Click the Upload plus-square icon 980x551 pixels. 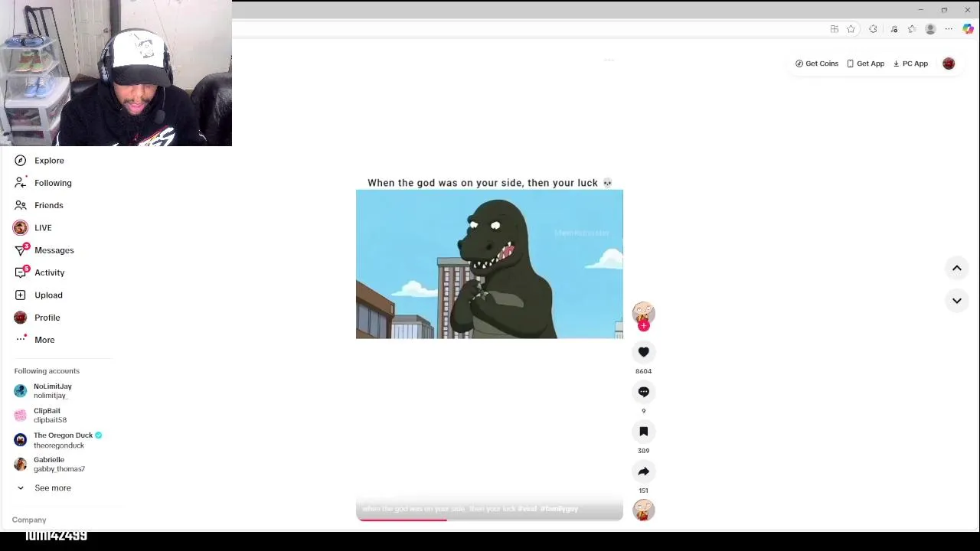coord(21,295)
